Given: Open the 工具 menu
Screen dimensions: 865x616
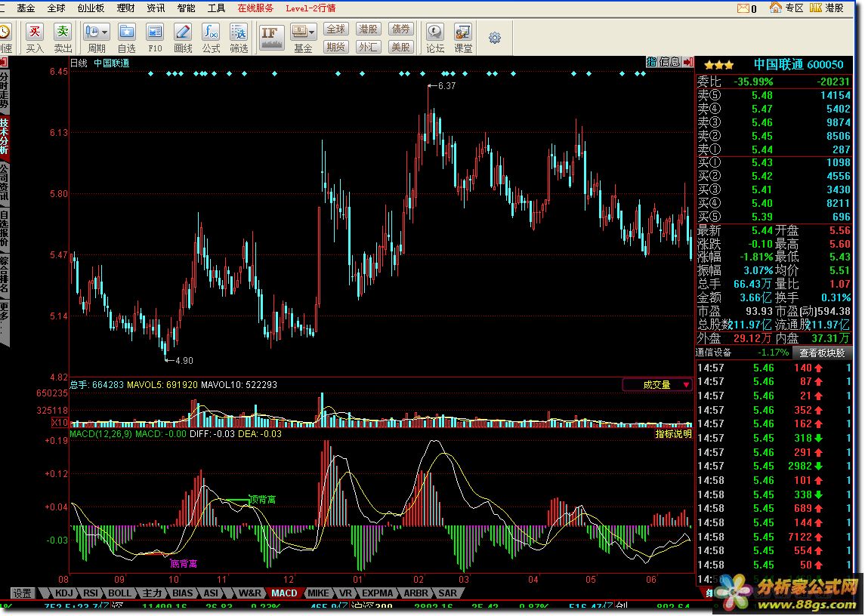Looking at the screenshot, I should 216,8.
